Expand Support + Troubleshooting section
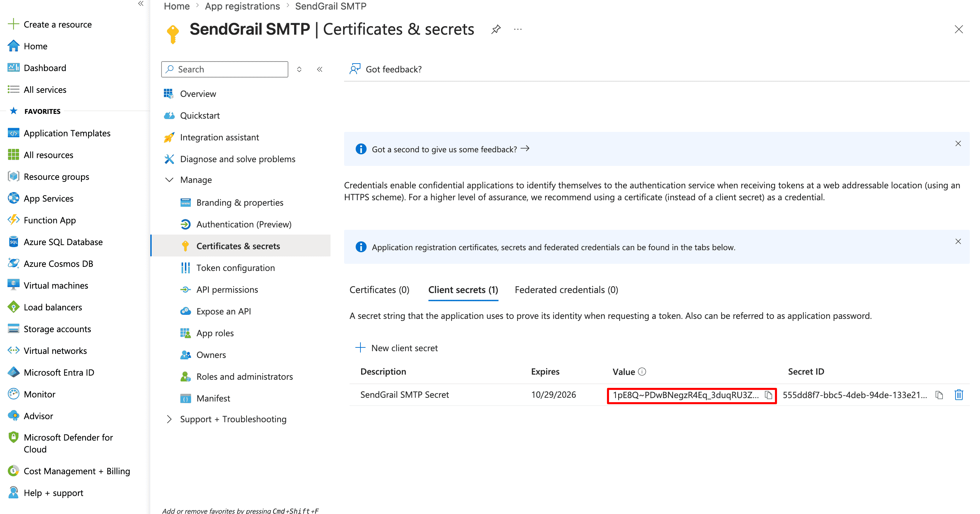Viewport: 980px width, 514px height. tap(169, 419)
